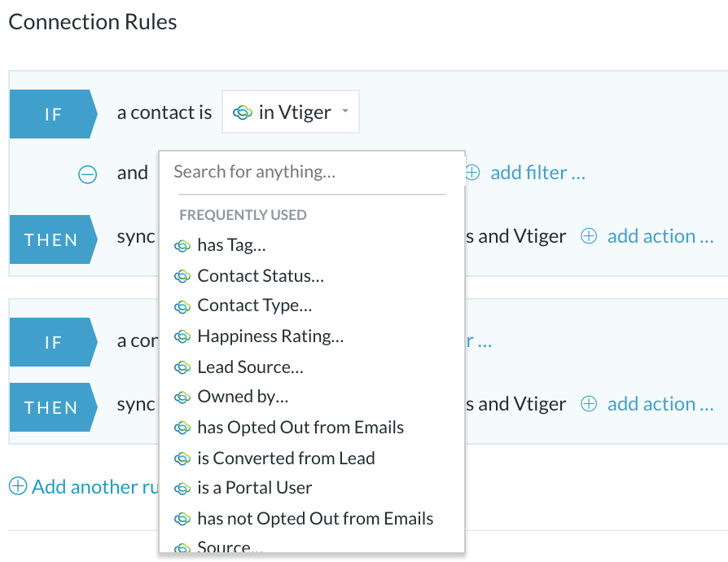The height and width of the screenshot is (562, 728).
Task: Click the Vtiger icon next to Lead Source
Action: click(182, 368)
